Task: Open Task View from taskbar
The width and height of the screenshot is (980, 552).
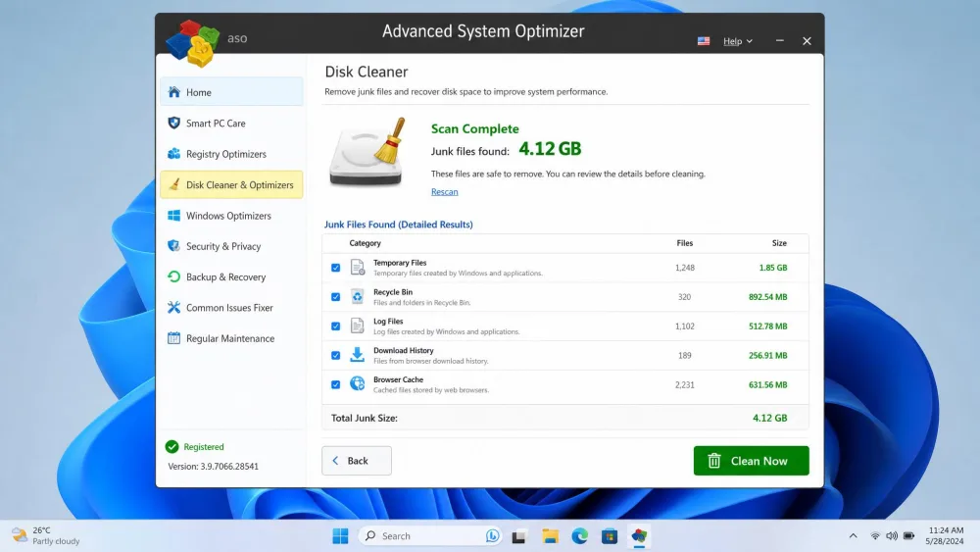Action: tap(518, 535)
